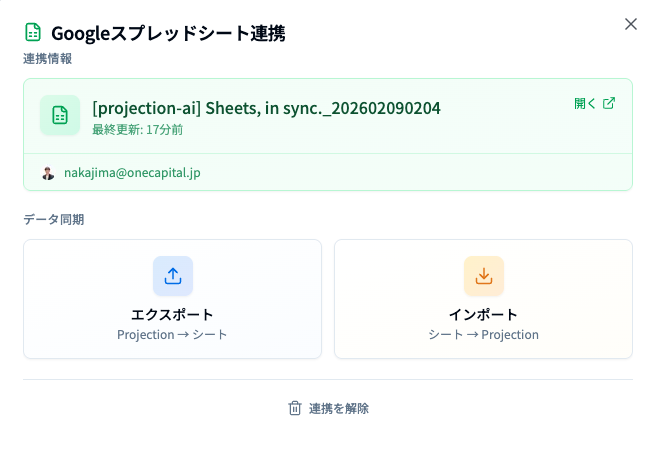The width and height of the screenshot is (654, 451).
Task: Click the Projection → シート subtitle
Action: (172, 335)
